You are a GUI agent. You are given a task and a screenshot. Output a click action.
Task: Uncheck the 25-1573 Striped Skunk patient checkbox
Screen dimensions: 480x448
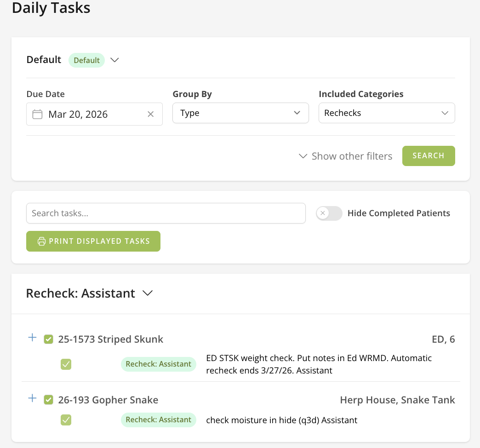[48, 339]
